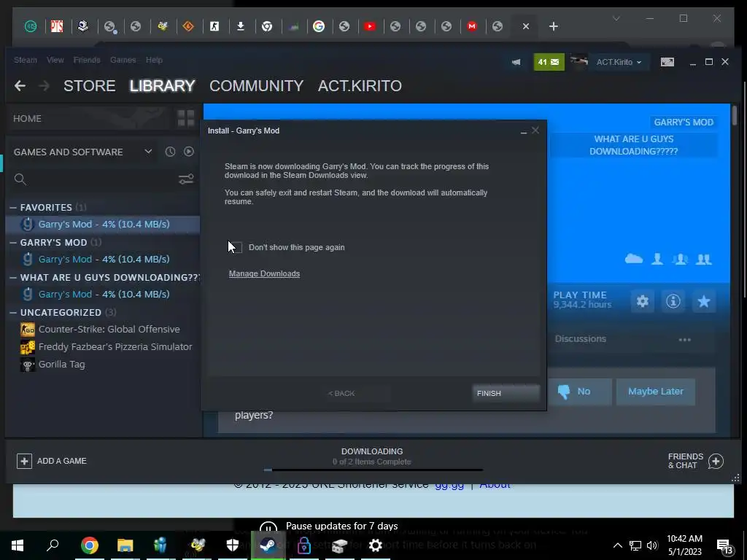This screenshot has height=560, width=747.
Task: Sort library by recent activity clock
Action: pyautogui.click(x=170, y=152)
